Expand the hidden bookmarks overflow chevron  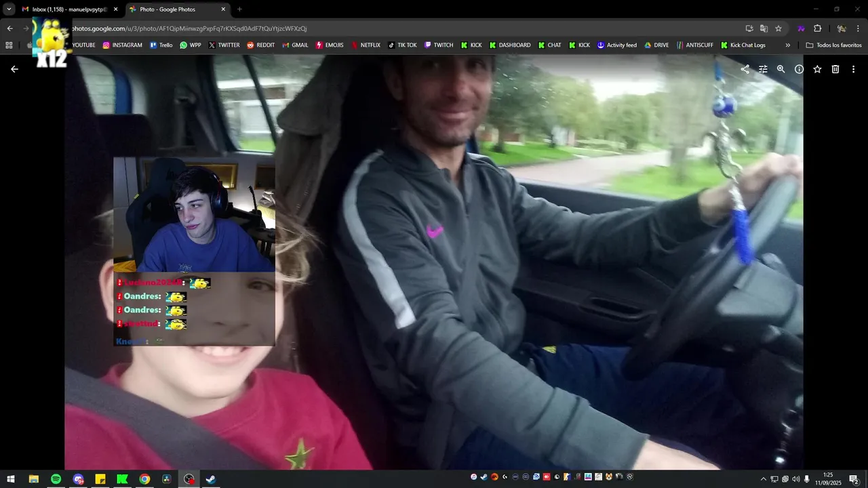787,45
